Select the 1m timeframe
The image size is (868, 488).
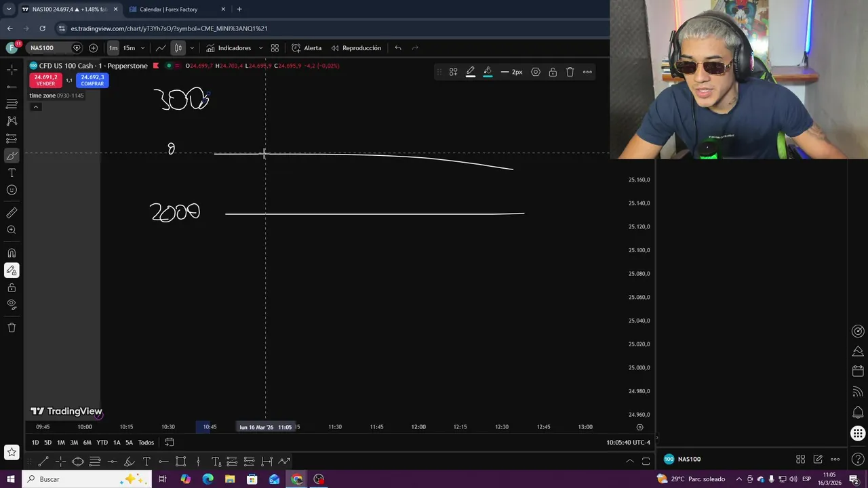[113, 48]
